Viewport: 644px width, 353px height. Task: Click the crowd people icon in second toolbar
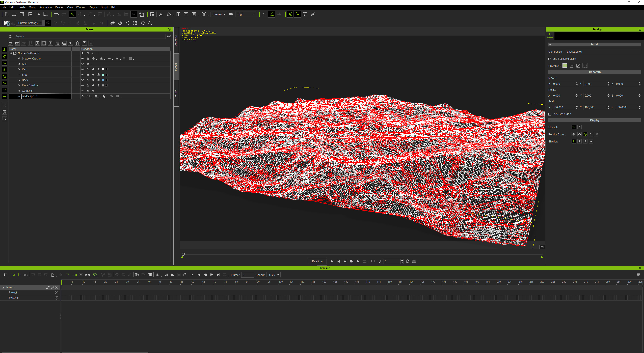tap(120, 23)
